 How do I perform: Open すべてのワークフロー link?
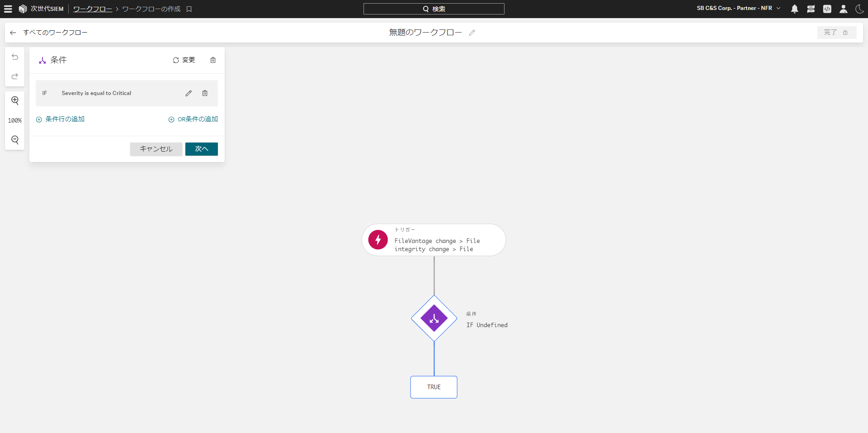(x=55, y=33)
